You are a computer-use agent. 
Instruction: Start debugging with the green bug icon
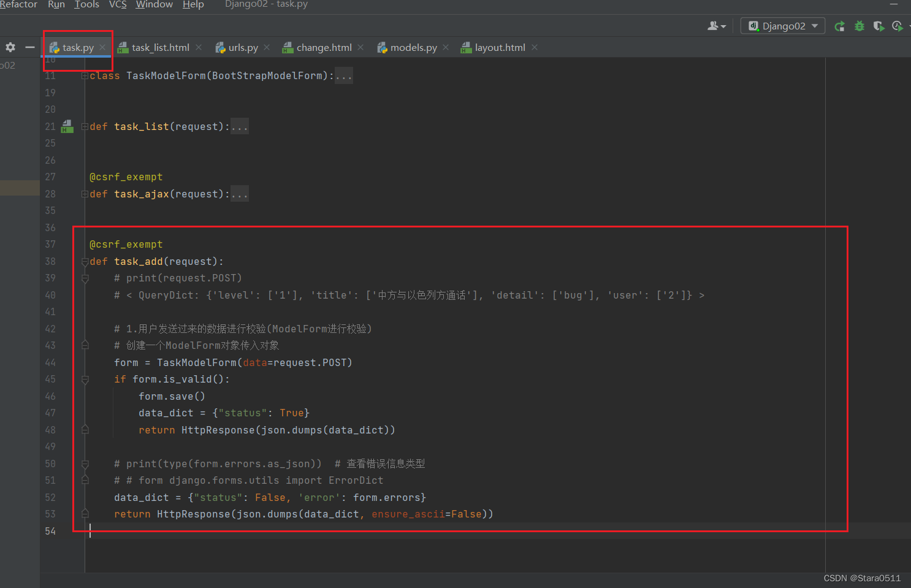tap(860, 26)
